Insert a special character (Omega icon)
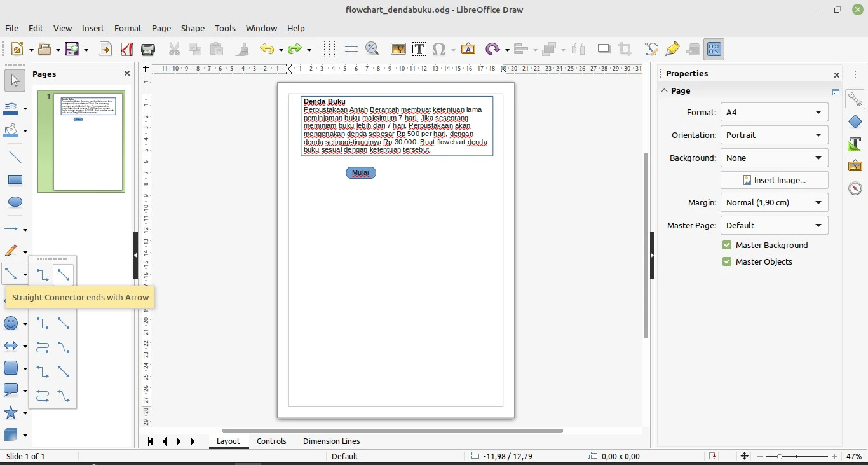This screenshot has width=868, height=465. pyautogui.click(x=439, y=49)
